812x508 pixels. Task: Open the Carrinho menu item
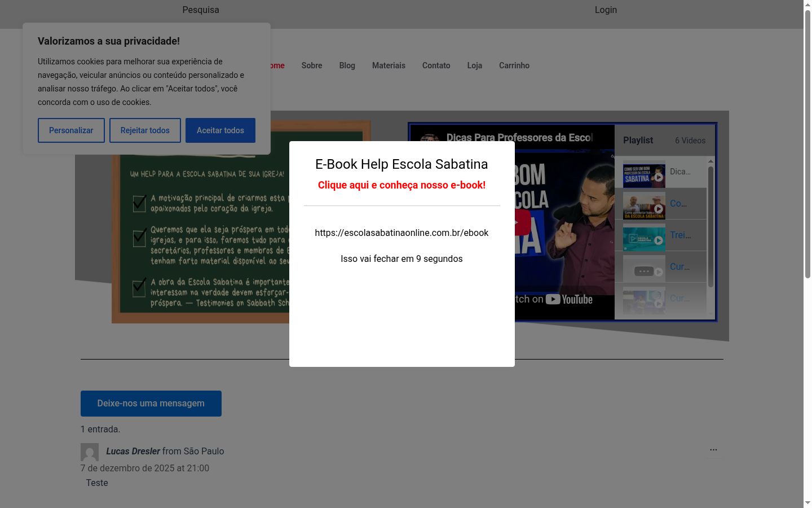click(x=514, y=65)
